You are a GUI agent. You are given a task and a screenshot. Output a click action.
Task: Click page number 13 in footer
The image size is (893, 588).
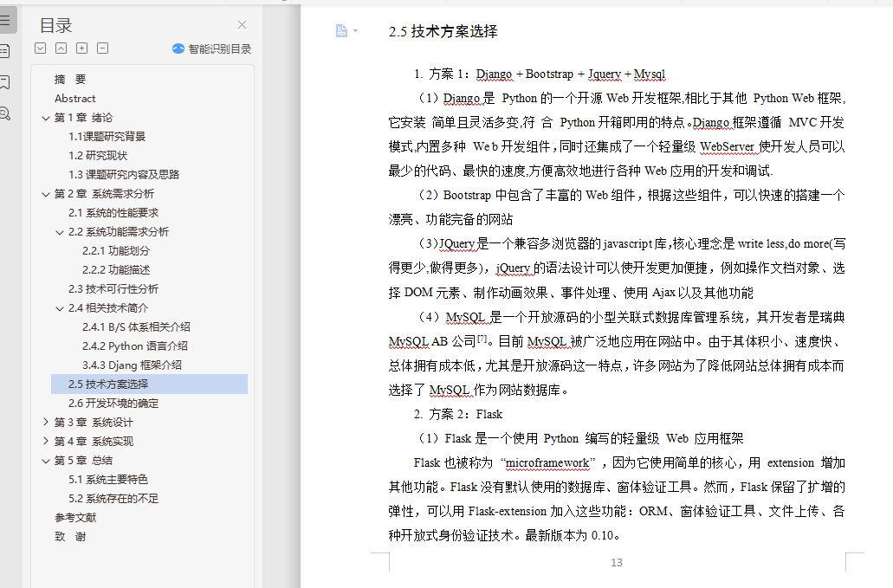point(616,562)
